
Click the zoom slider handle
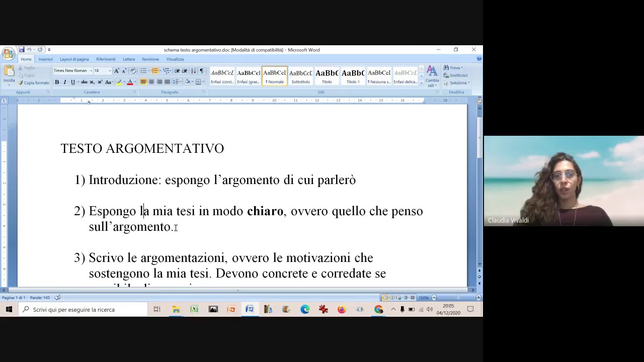tap(458, 298)
